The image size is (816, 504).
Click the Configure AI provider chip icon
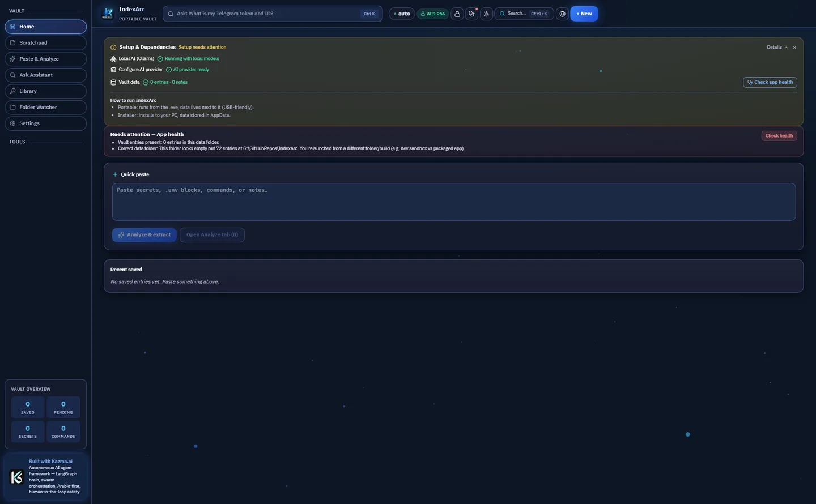113,70
